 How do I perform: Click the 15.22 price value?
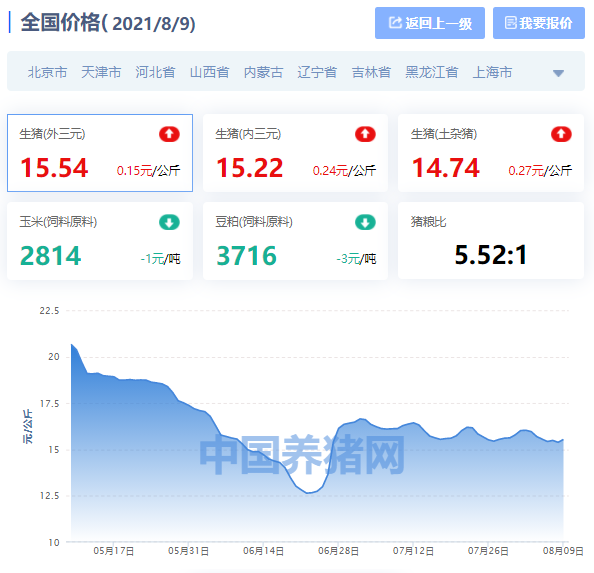[250, 168]
